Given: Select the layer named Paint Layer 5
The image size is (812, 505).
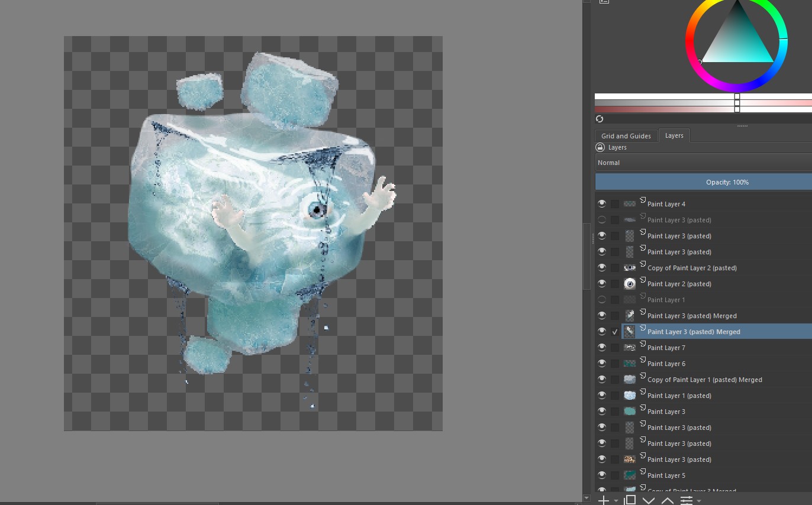Looking at the screenshot, I should (x=666, y=475).
